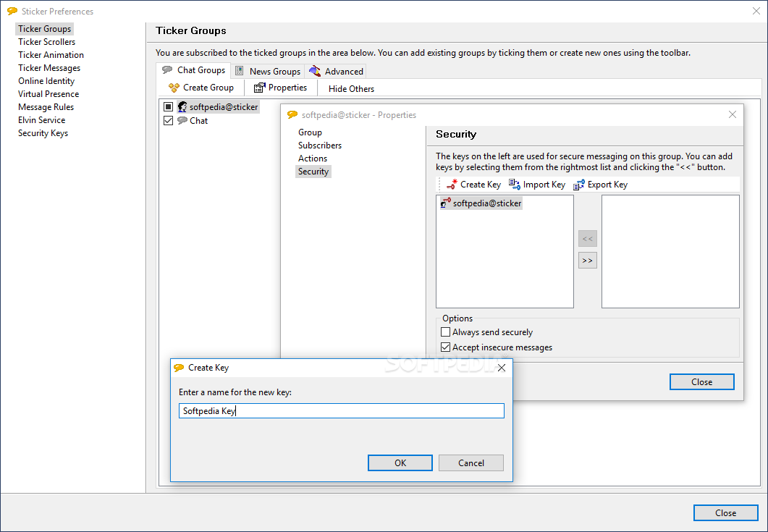Screen dimensions: 768x532
Task: Click the Sticker icon in the Create Key title bar
Action: pyautogui.click(x=179, y=368)
